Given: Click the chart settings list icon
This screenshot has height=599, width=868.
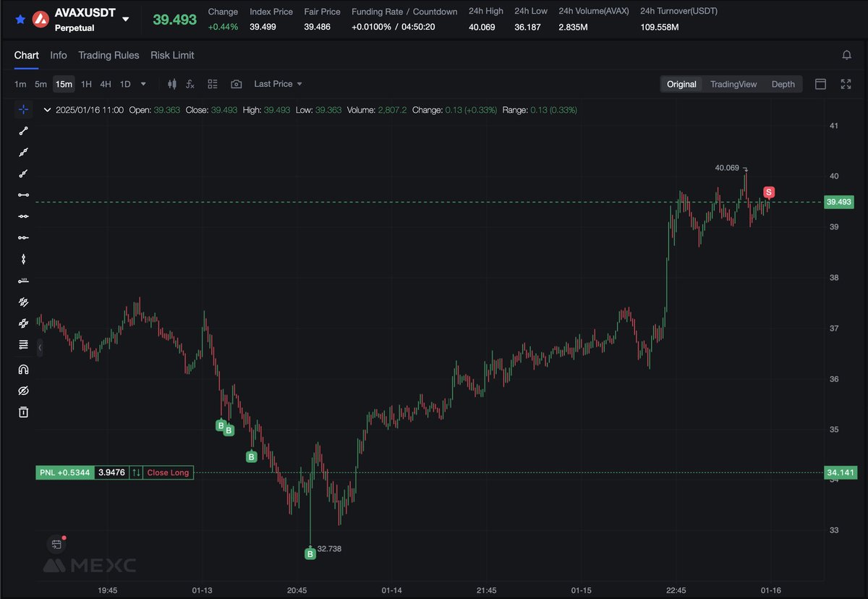Looking at the screenshot, I should [213, 84].
